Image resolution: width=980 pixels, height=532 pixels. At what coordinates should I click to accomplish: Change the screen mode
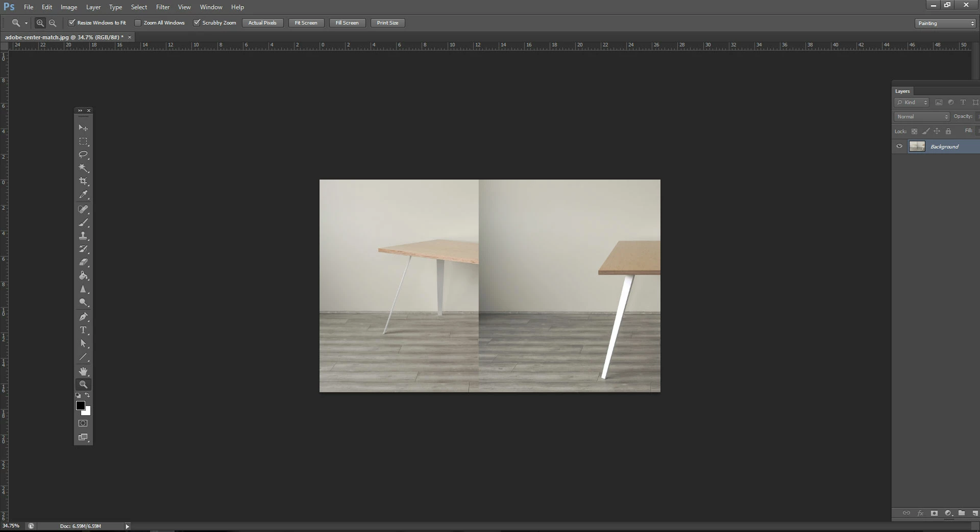tap(83, 437)
